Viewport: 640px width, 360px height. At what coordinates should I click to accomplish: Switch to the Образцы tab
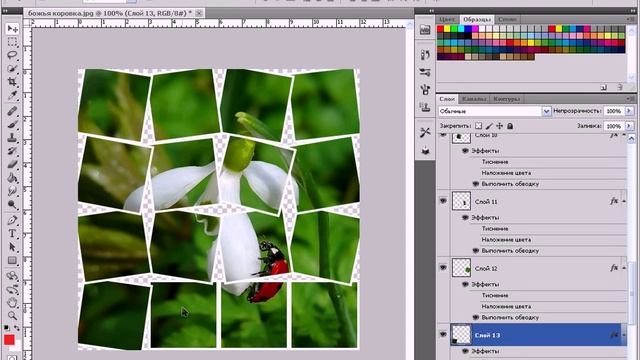pos(476,19)
